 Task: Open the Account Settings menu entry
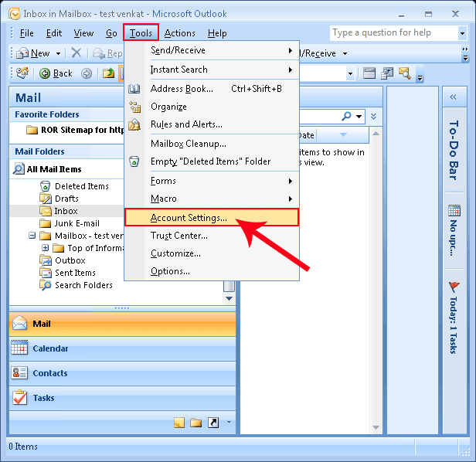point(212,218)
